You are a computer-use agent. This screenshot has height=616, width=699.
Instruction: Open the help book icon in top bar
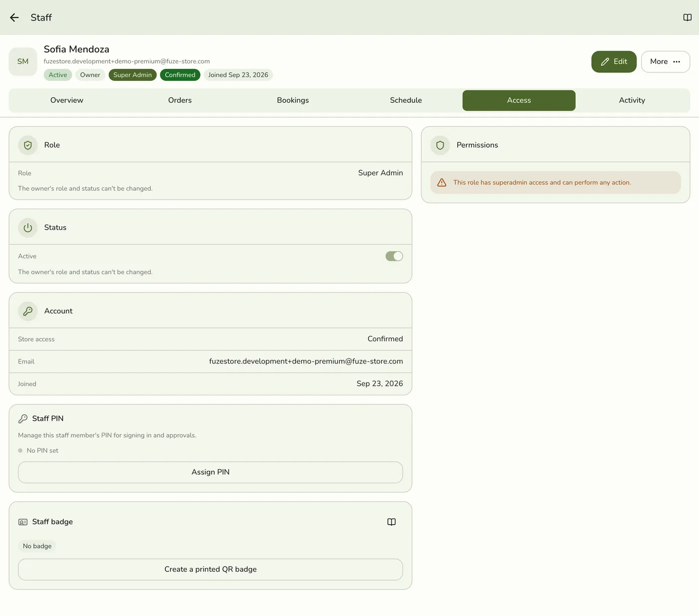[x=688, y=17]
